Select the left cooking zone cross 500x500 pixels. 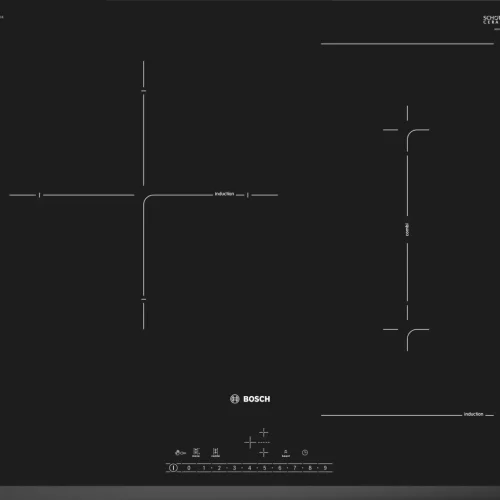(250, 443)
